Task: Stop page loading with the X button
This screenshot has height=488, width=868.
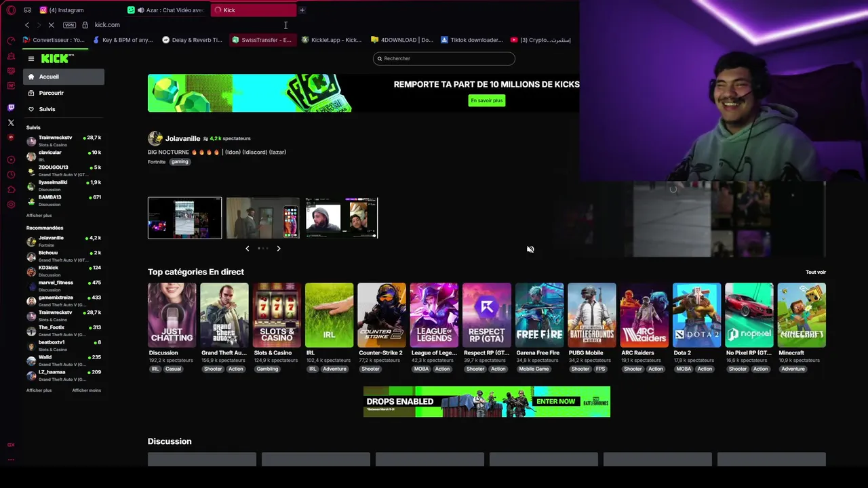Action: tap(51, 25)
